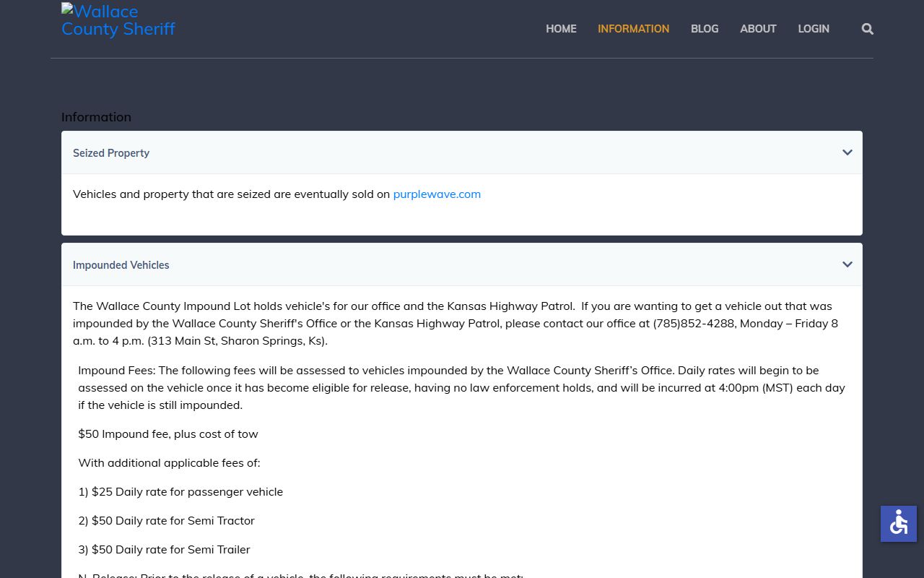Image resolution: width=924 pixels, height=578 pixels.
Task: Click the Wallace County Impound Lot paragraph
Action: point(456,323)
